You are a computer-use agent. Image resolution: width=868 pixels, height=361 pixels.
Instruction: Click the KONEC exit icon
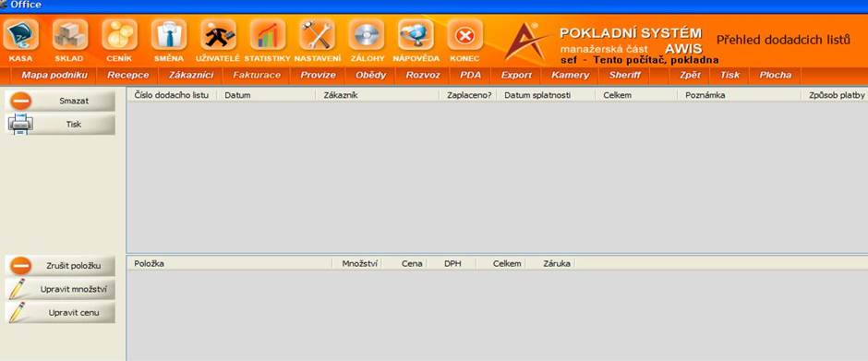pyautogui.click(x=465, y=35)
